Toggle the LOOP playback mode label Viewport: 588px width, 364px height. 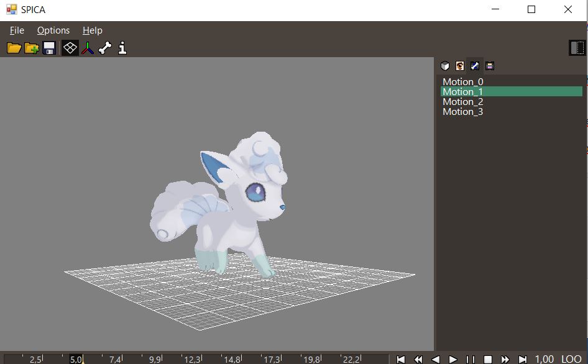(571, 359)
